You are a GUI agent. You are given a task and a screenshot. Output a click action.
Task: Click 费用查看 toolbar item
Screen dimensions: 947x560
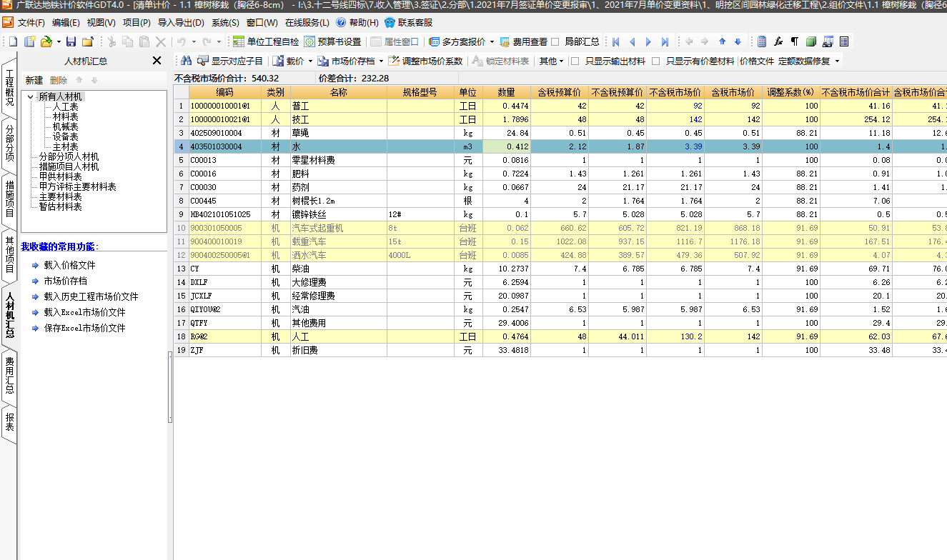point(524,42)
